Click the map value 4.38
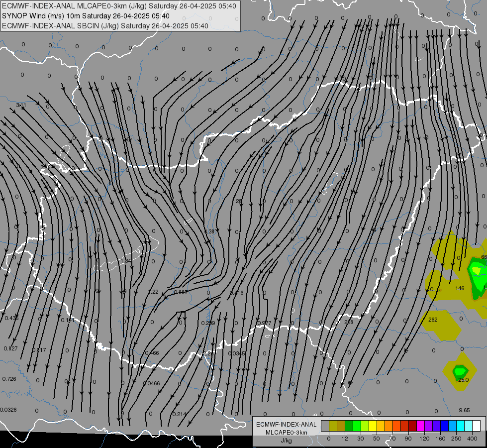The image size is (487, 448). pos(209,231)
